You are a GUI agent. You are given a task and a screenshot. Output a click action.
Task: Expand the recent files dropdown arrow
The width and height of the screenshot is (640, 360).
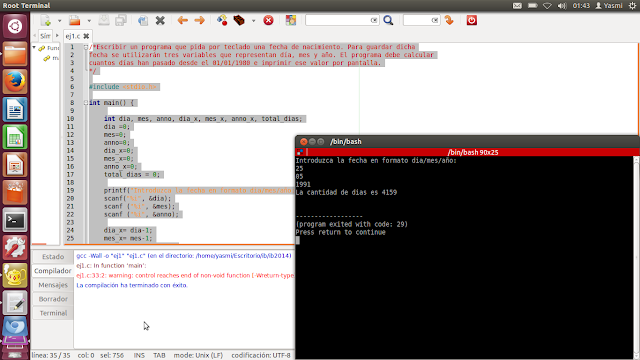(89, 20)
